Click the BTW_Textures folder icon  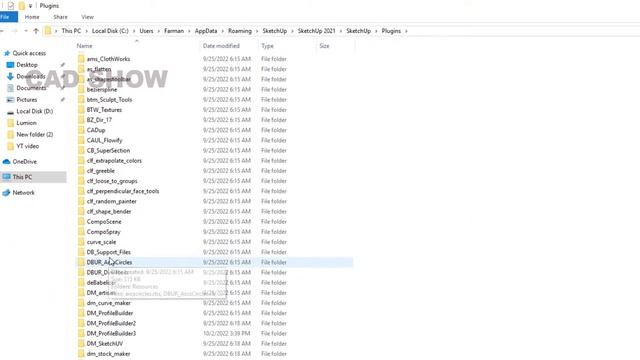tap(81, 110)
